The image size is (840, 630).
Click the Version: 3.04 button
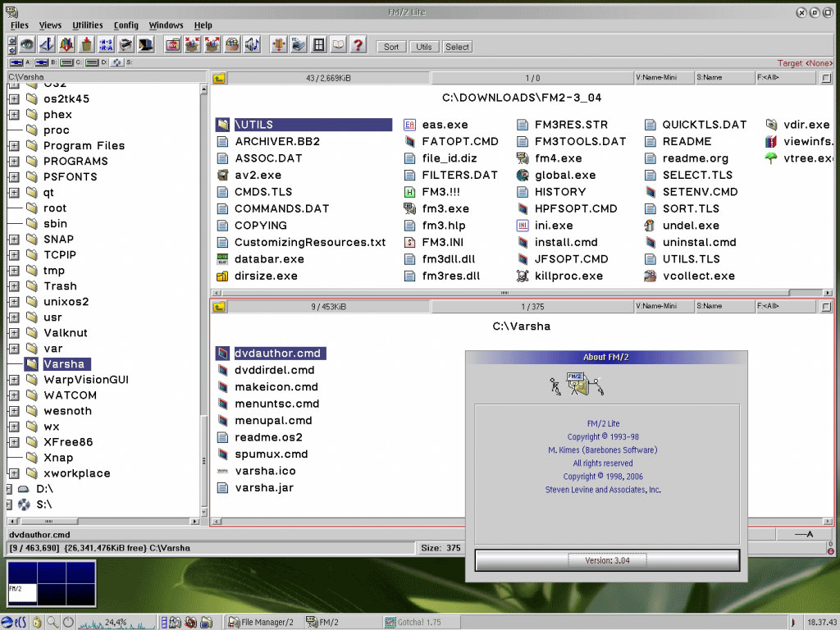[607, 560]
